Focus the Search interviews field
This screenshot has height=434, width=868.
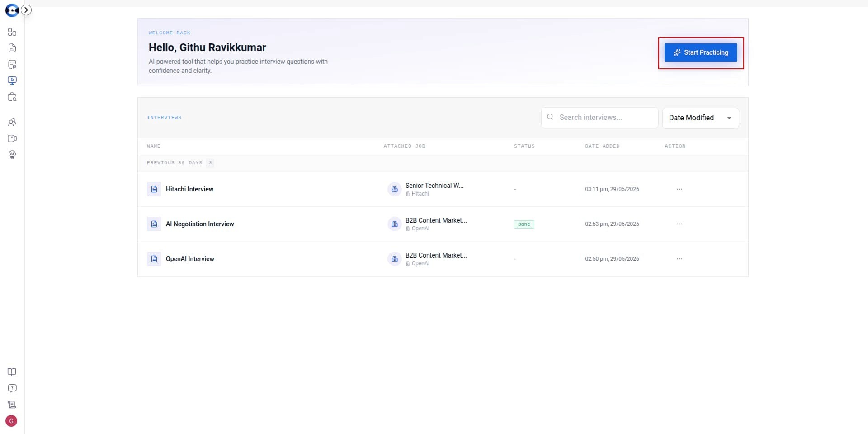[x=599, y=118]
